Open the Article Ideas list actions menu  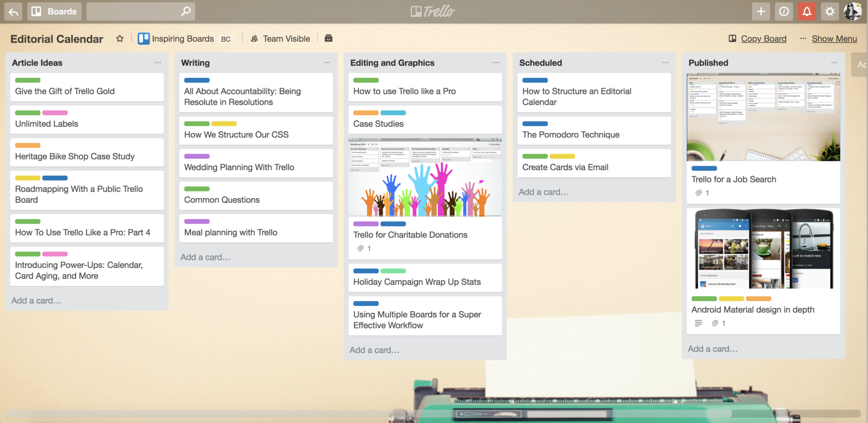click(x=158, y=63)
